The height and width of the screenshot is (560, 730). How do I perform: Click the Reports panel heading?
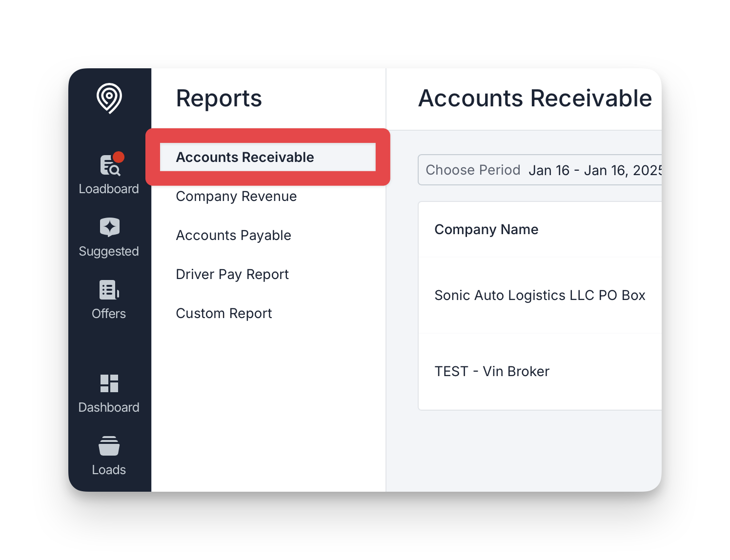pyautogui.click(x=219, y=99)
